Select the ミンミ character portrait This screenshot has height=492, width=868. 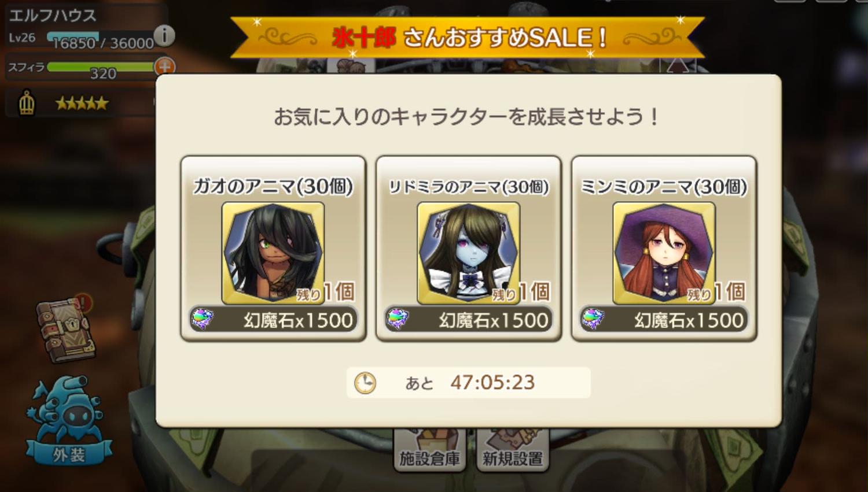pos(664,253)
